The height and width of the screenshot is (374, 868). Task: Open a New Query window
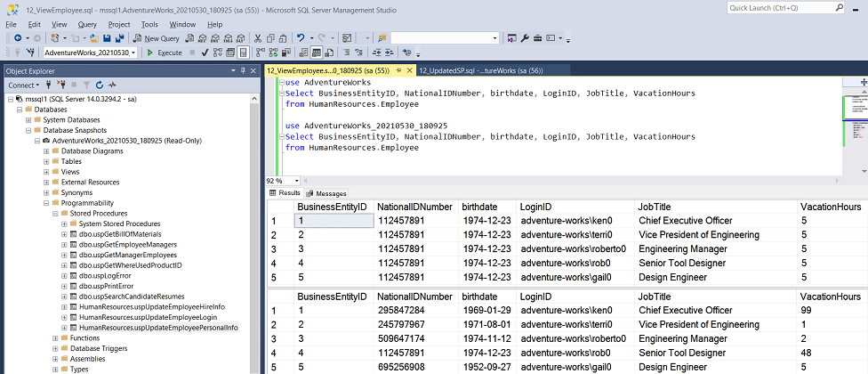pyautogui.click(x=157, y=38)
